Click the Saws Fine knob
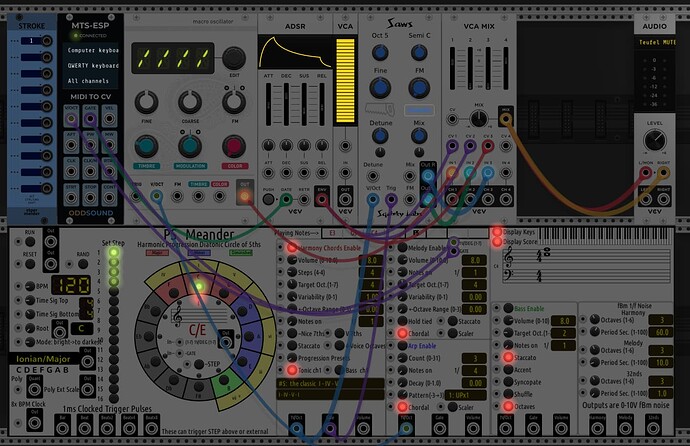The width and height of the screenshot is (690, 446). point(380,88)
